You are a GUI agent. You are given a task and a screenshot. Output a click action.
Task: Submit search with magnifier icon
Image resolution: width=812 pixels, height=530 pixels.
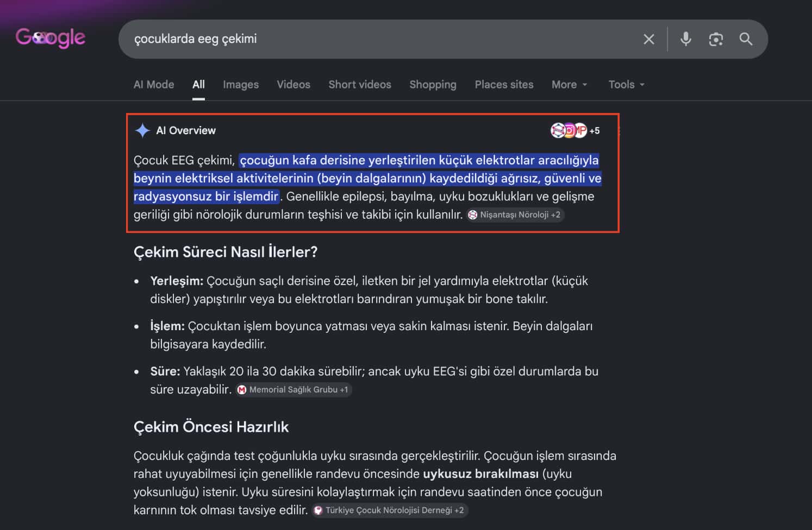[746, 39]
